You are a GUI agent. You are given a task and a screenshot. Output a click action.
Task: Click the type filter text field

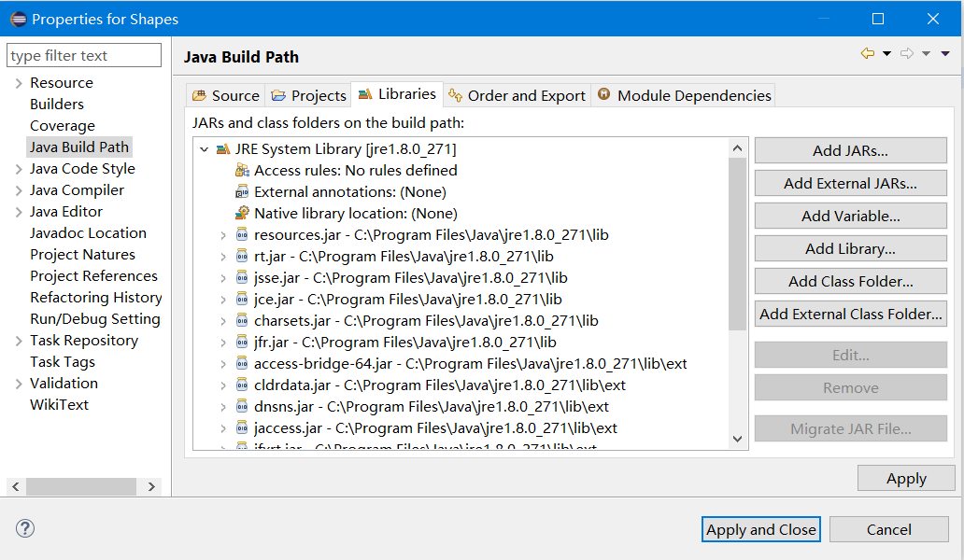tap(84, 55)
